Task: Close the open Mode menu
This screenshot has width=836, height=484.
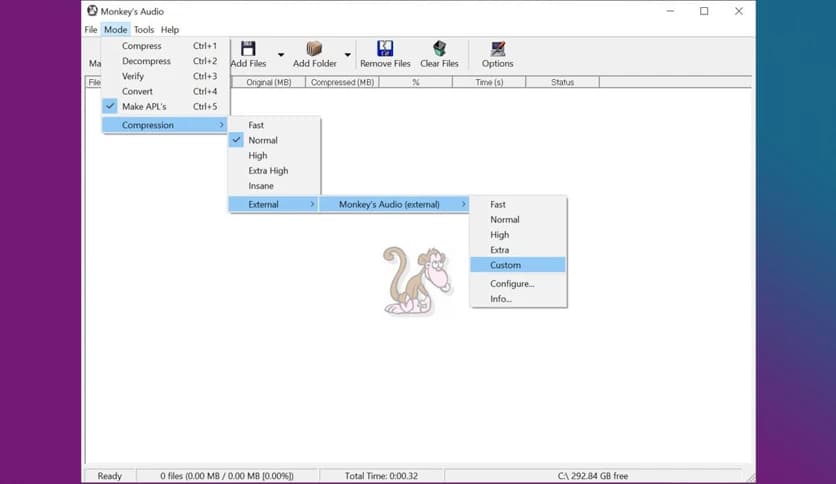Action: point(116,30)
